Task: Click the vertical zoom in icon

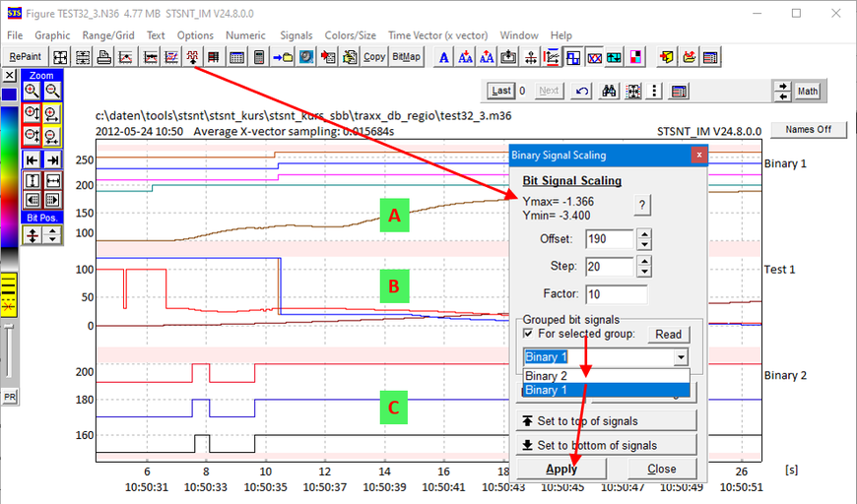Action: click(x=32, y=114)
